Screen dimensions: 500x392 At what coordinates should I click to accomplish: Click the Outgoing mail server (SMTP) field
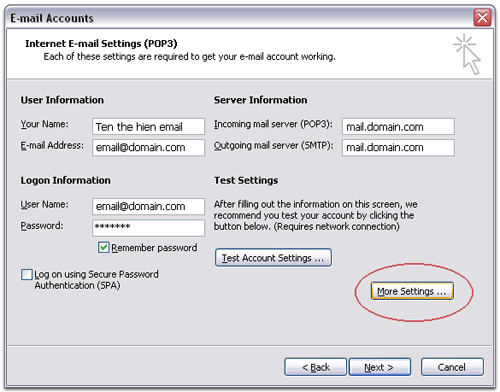coord(398,147)
